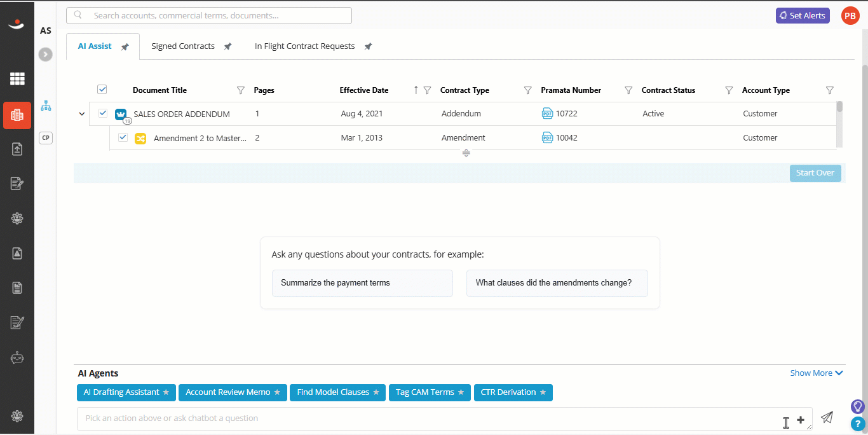Open the Contract Status filter icon
Viewport: 868px width, 435px height.
(729, 90)
